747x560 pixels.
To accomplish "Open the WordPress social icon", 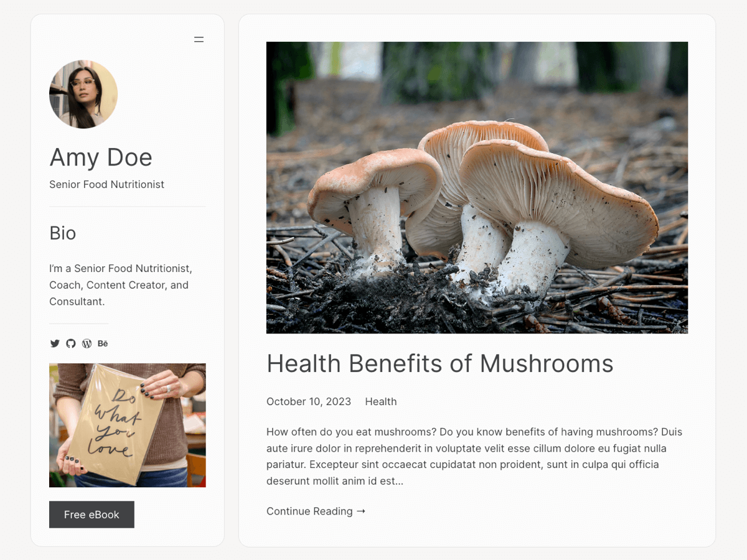I will coord(87,343).
